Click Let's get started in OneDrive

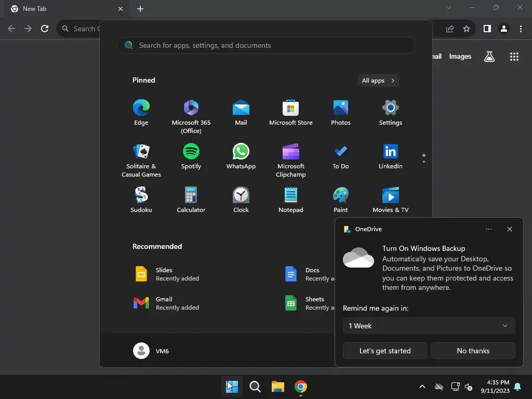[x=385, y=351]
